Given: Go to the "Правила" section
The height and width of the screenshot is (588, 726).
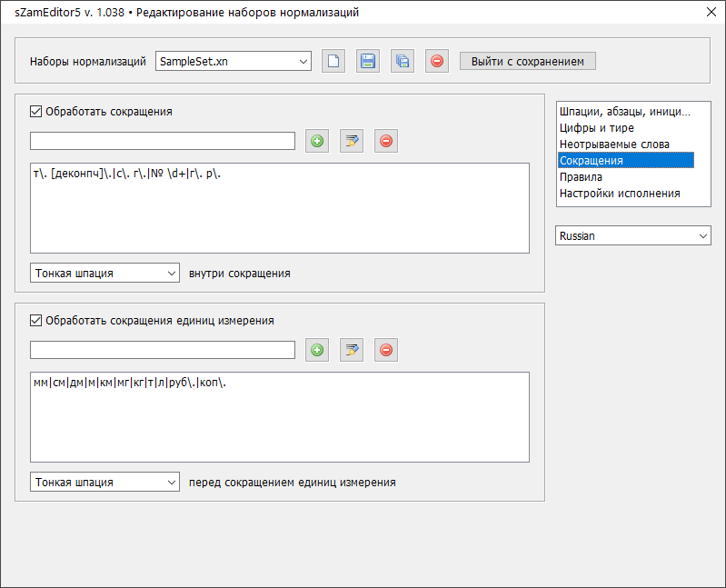Looking at the screenshot, I should [x=581, y=177].
